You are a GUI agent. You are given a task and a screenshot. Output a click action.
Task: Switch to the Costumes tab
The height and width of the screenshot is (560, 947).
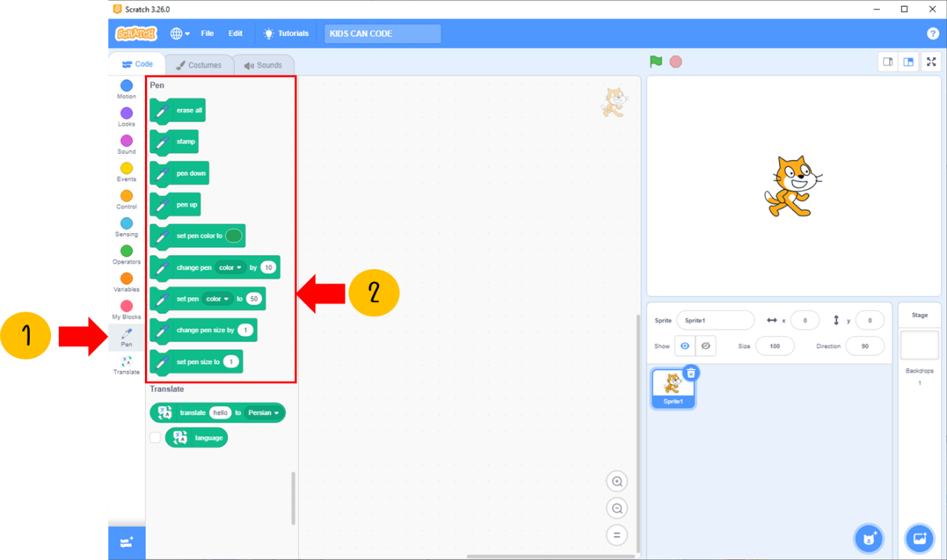198,66
